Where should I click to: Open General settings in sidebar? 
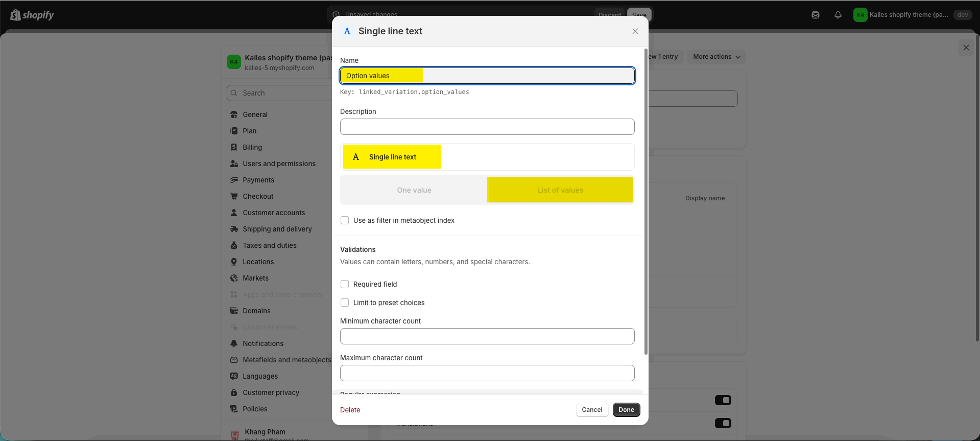pos(255,114)
